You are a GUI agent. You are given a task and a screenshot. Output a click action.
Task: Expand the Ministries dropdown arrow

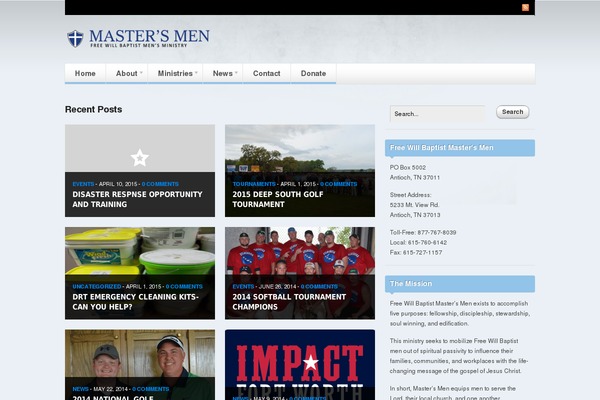point(196,73)
